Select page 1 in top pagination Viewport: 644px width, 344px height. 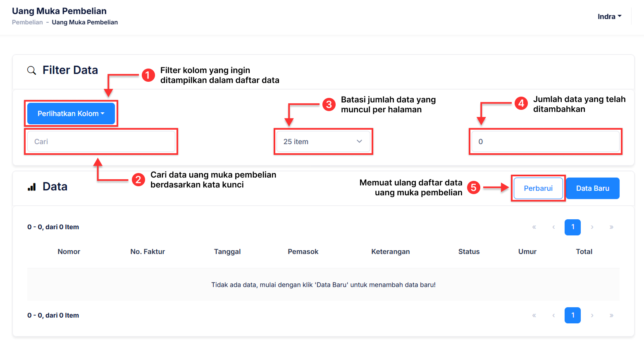572,227
